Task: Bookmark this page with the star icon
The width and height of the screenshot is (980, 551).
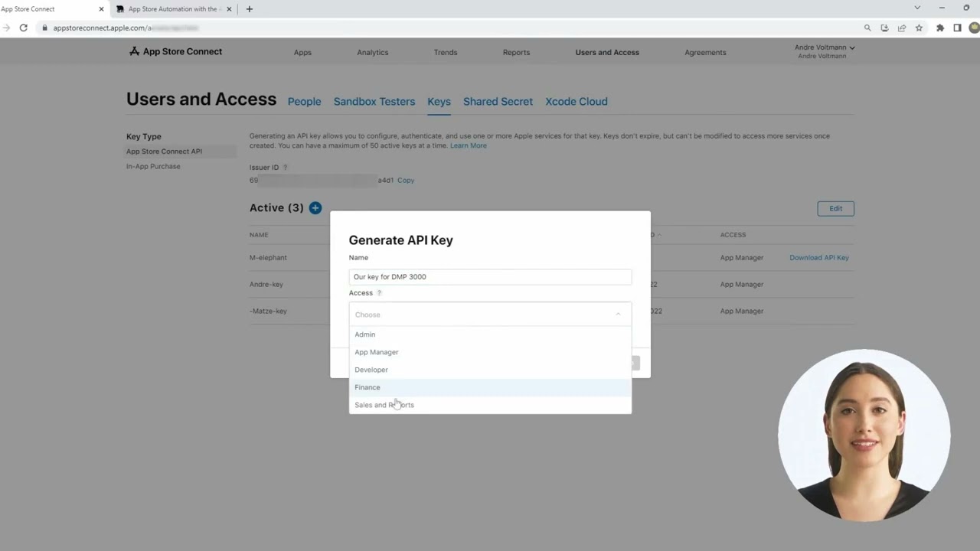Action: 919,28
